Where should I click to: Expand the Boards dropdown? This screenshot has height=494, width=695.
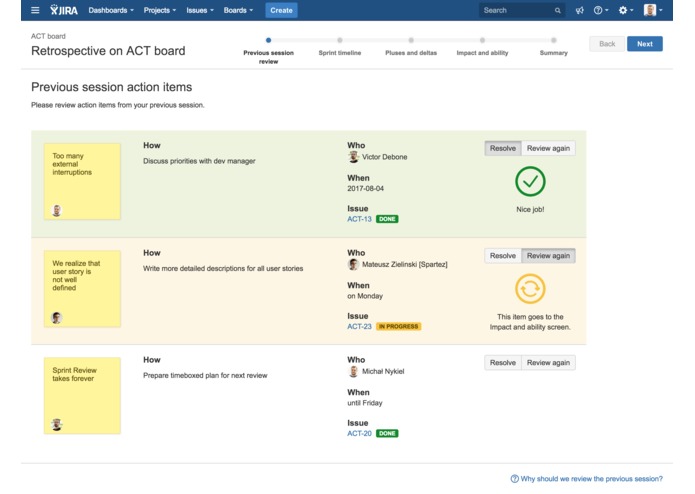pos(238,10)
